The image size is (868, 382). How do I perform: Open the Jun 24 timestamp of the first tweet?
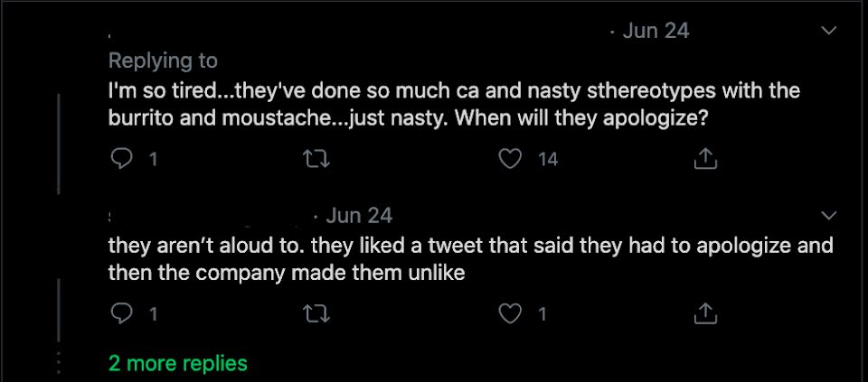coord(656,31)
